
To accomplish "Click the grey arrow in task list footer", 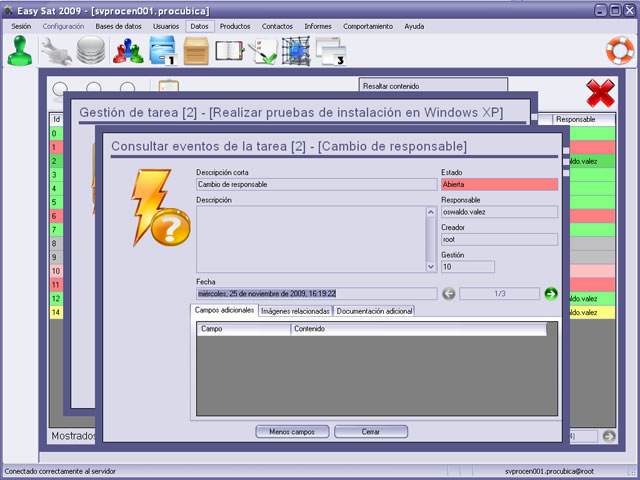I will point(609,436).
